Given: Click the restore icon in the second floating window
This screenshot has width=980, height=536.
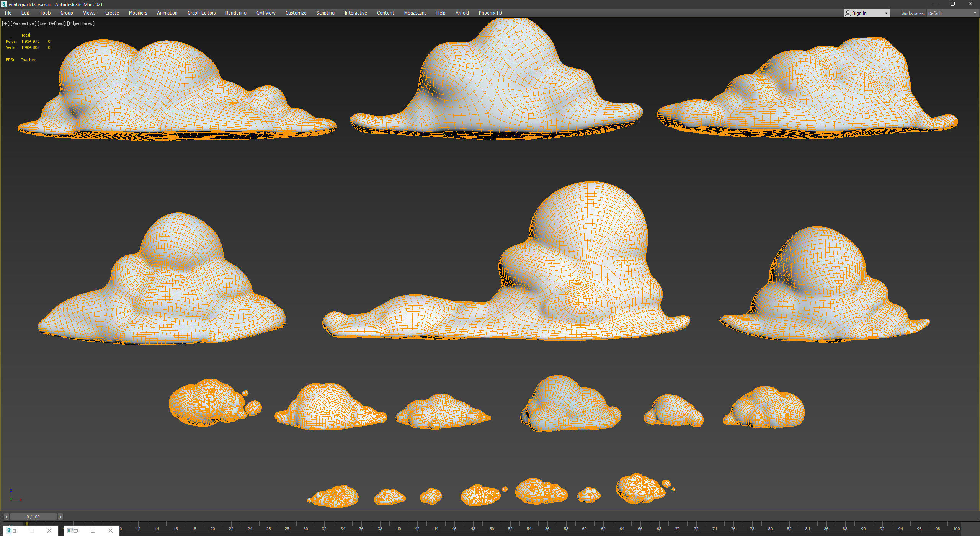Looking at the screenshot, I should click(x=76, y=531).
